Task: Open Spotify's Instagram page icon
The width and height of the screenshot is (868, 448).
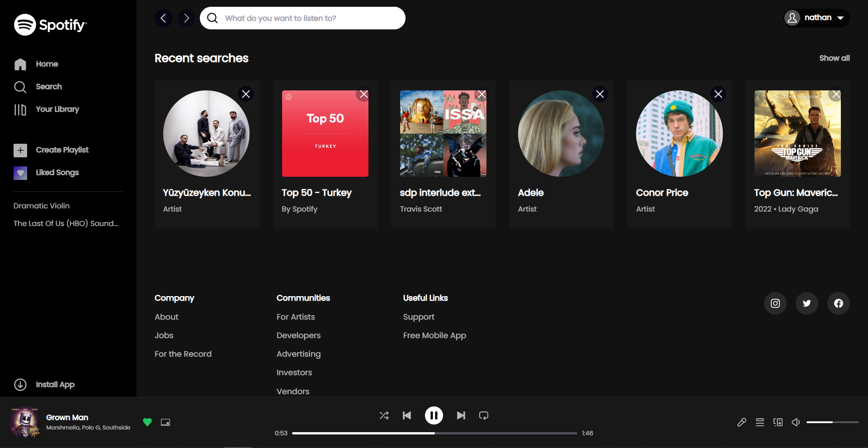Action: (775, 303)
